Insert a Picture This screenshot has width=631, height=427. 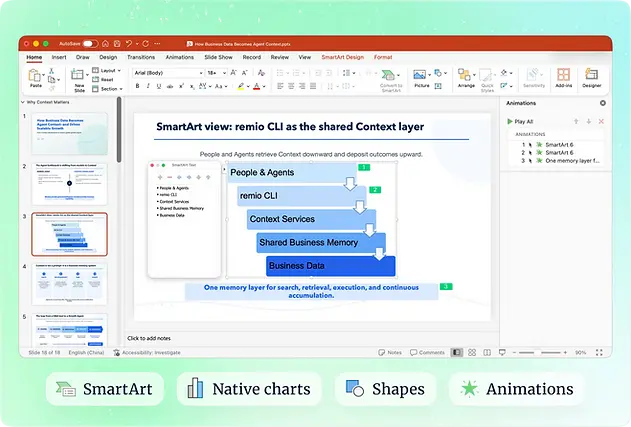tap(421, 78)
